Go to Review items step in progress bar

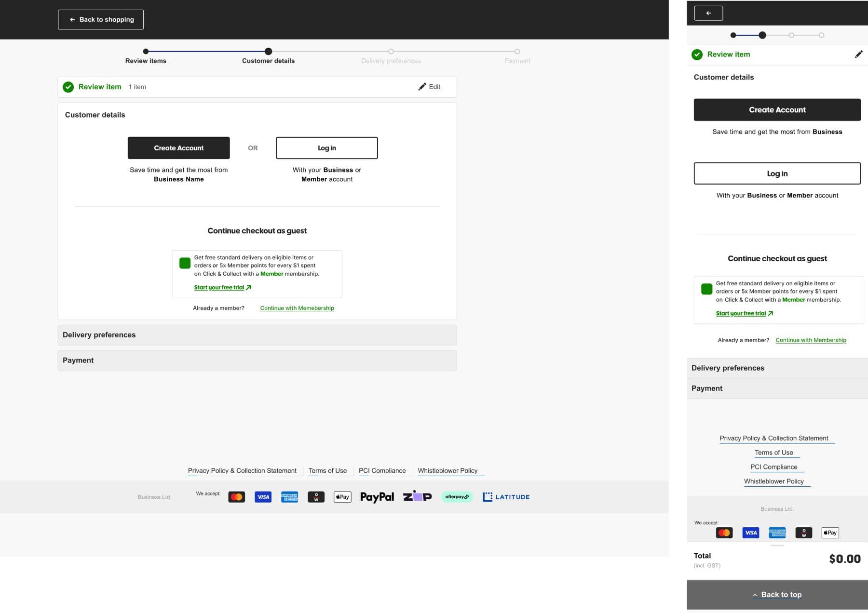[x=146, y=52]
